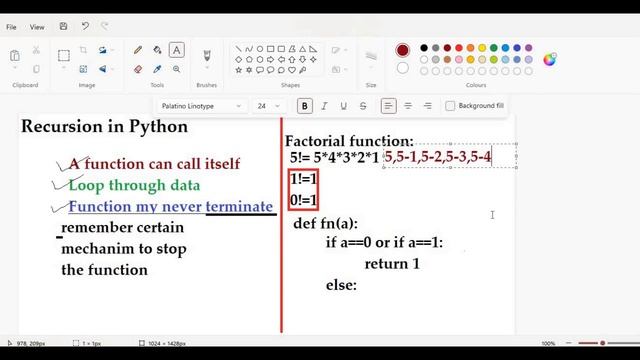Choose the green colour swatch
640x360 pixels.
[x=493, y=48]
